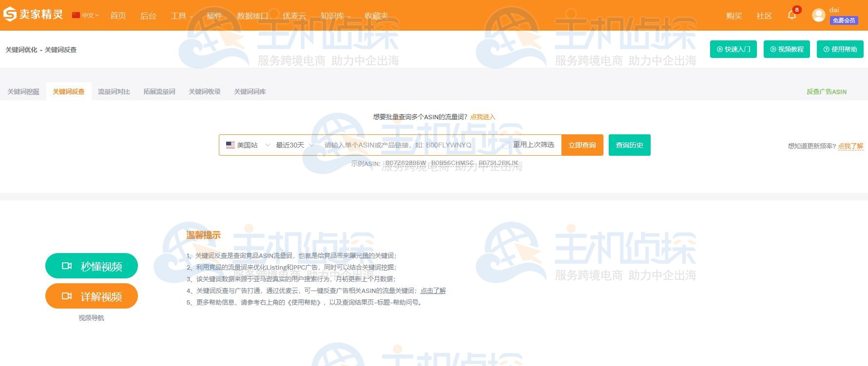Image resolution: width=868 pixels, height=366 pixels.
Task: Select example ASIN B0B56CHMSC
Action: (452, 163)
